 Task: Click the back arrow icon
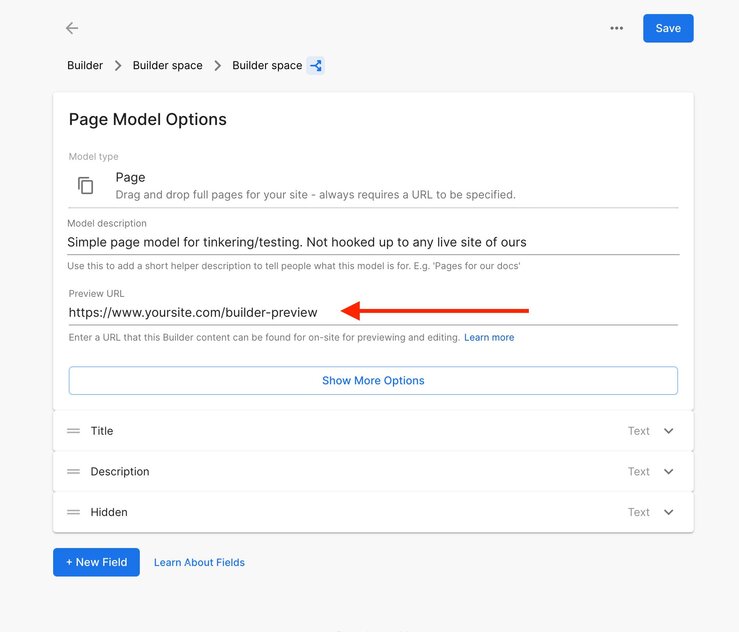point(72,28)
